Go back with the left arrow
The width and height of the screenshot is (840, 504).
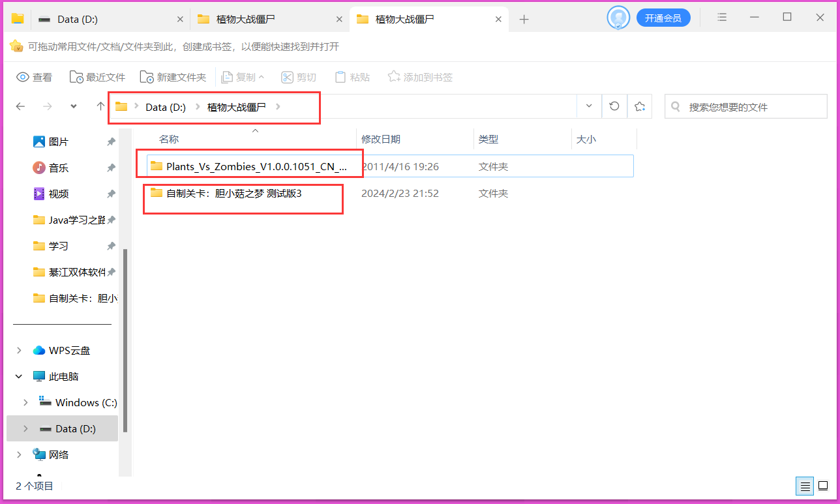pyautogui.click(x=20, y=106)
